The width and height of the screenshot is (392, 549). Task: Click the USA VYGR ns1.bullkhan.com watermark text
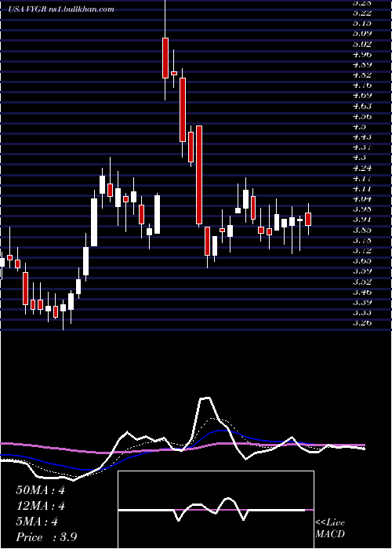click(x=62, y=9)
